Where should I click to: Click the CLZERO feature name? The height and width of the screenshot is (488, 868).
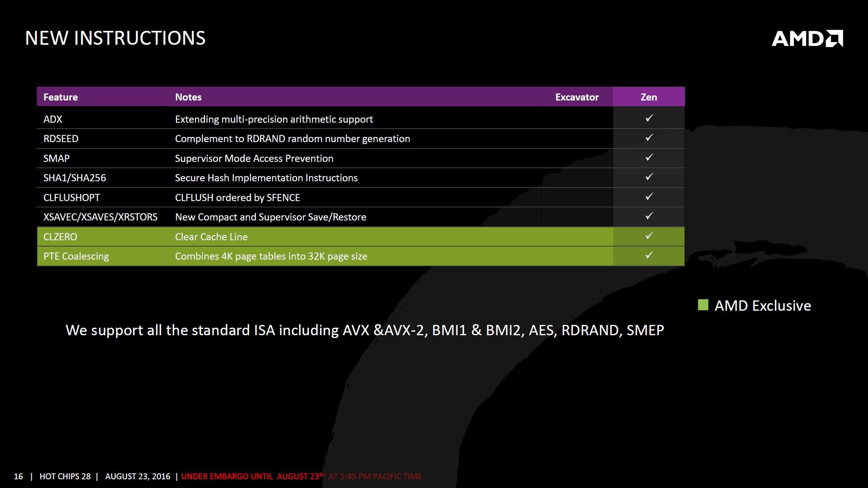pyautogui.click(x=60, y=237)
